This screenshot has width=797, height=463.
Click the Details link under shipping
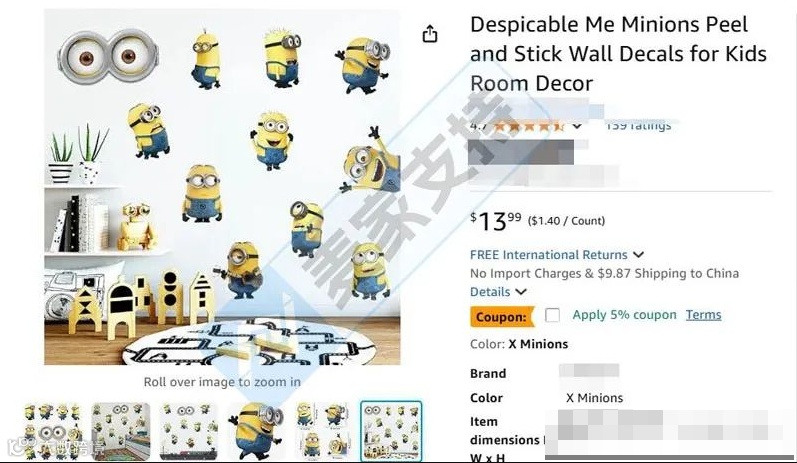point(490,292)
